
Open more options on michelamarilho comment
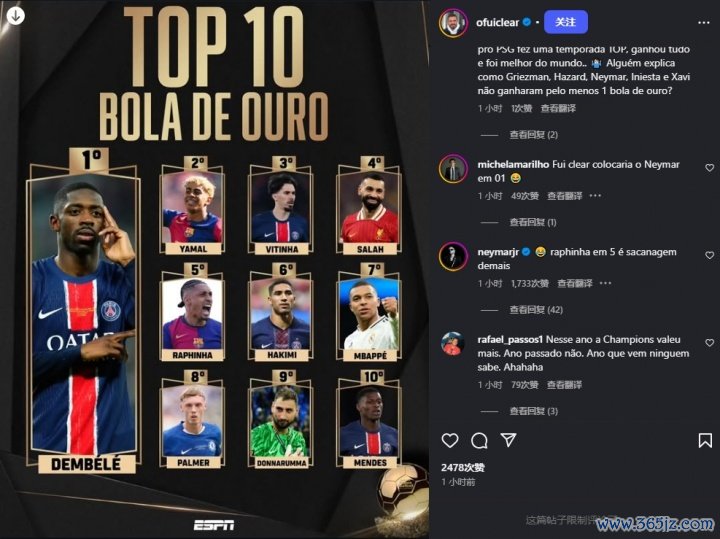595,196
